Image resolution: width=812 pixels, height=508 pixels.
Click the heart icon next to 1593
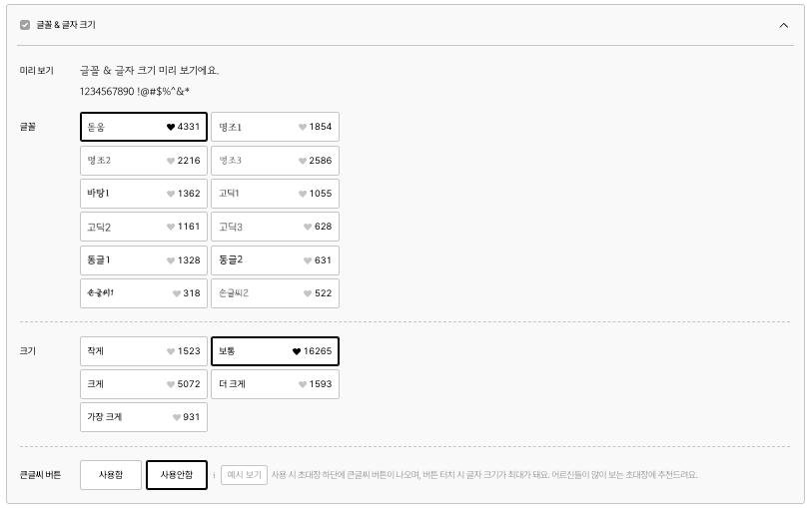[303, 385]
